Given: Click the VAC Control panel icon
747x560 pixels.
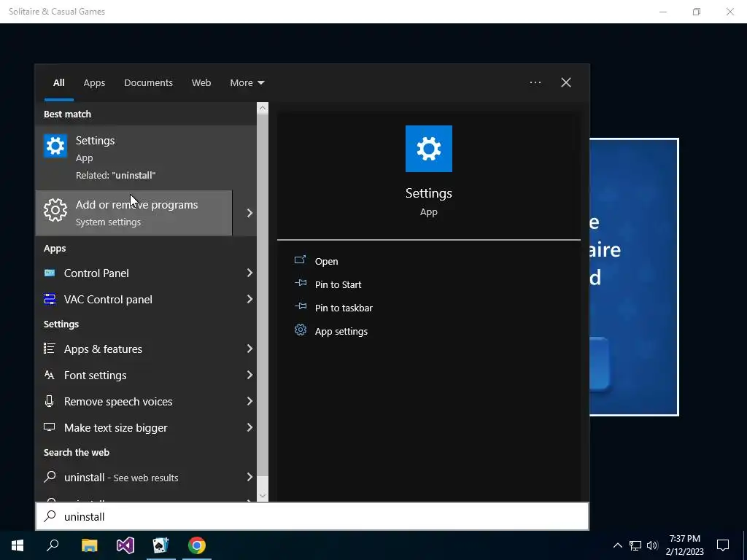Looking at the screenshot, I should (50, 299).
